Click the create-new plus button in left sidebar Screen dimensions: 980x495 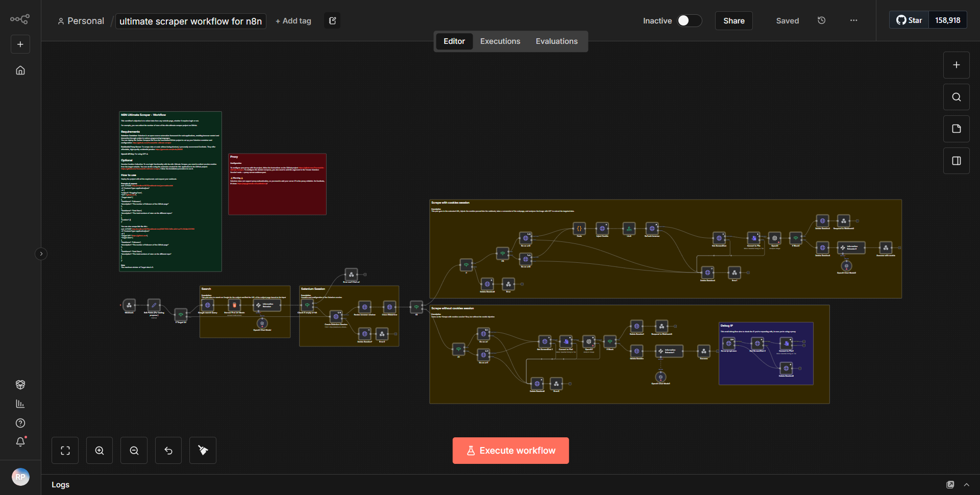click(20, 44)
